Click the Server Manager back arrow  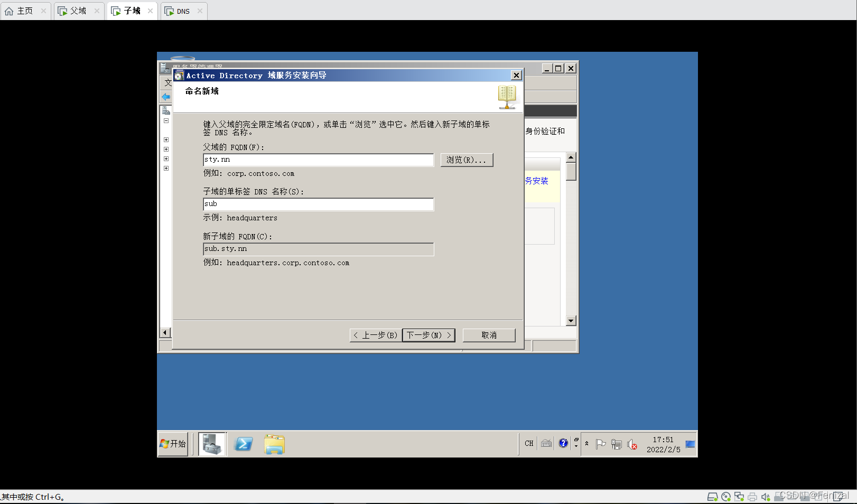pos(166,97)
